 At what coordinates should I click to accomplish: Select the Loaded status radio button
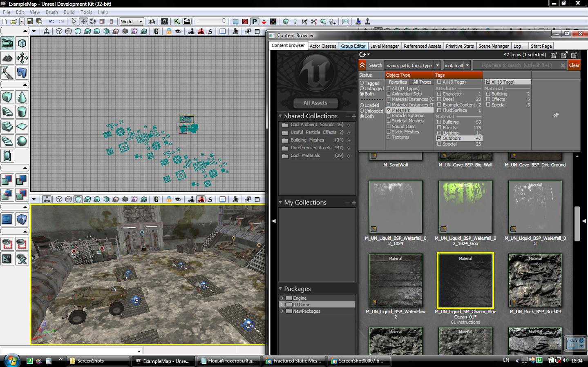tap(362, 105)
